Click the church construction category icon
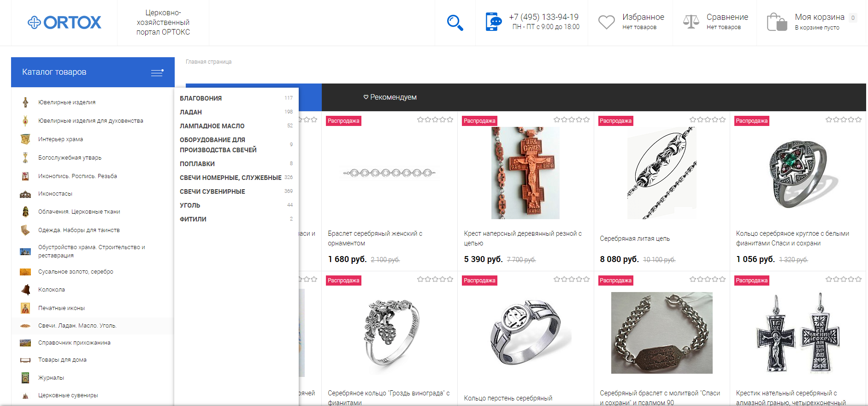Viewport: 868px width, 406px height. [25, 251]
